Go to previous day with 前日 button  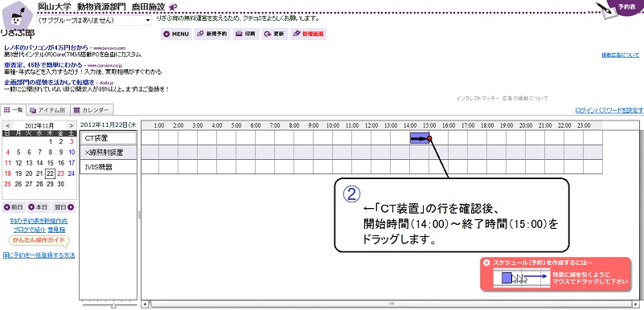coord(14,207)
